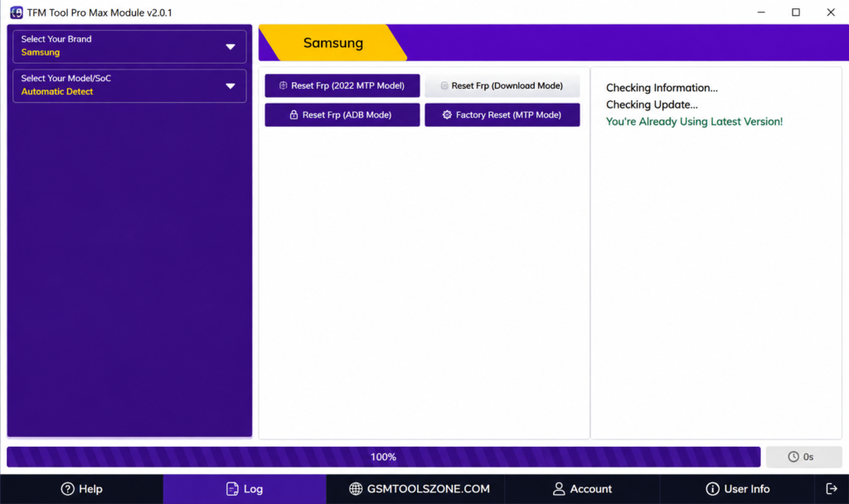849x504 pixels.
Task: Click the icon on Reset Frp Download Mode
Action: tap(444, 85)
